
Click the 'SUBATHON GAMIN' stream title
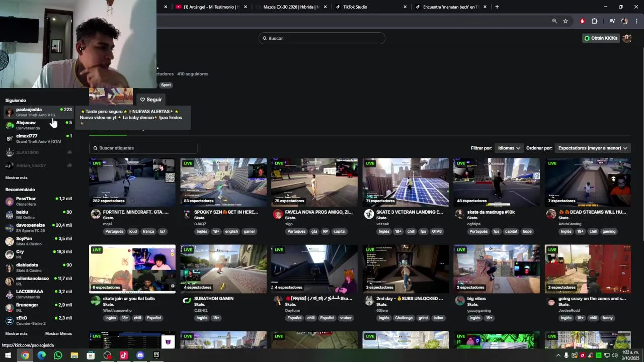tap(214, 299)
